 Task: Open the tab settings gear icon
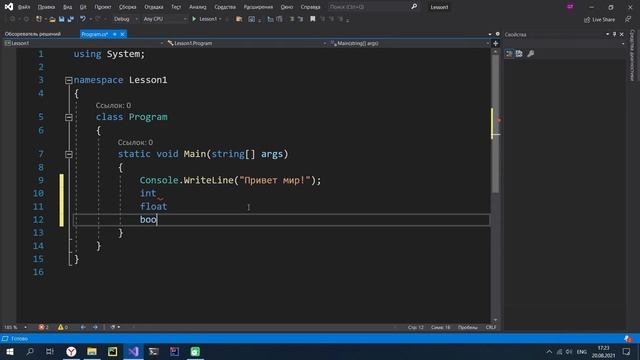pyautogui.click(x=498, y=34)
